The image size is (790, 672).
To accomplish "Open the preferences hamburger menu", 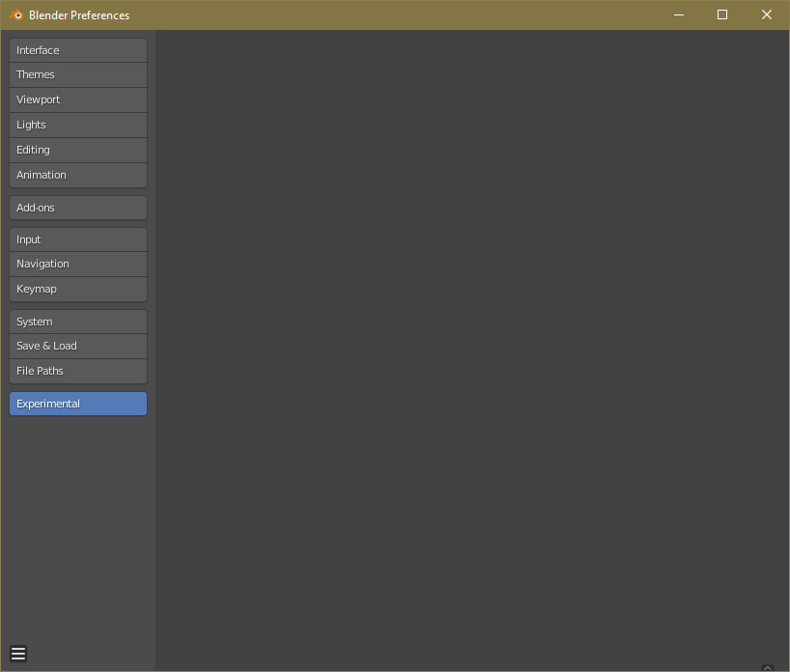I will [17, 653].
